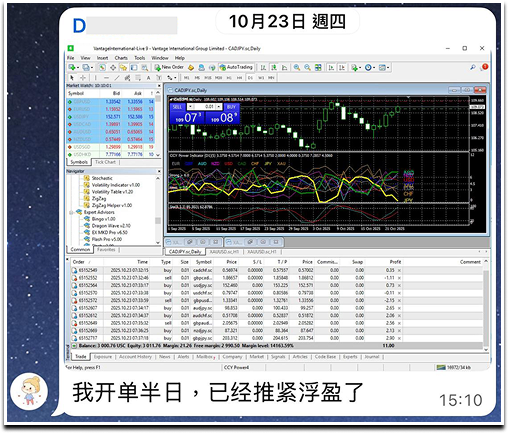Click the zoom out magnifier icon
The image size is (508, 433).
(x=307, y=67)
